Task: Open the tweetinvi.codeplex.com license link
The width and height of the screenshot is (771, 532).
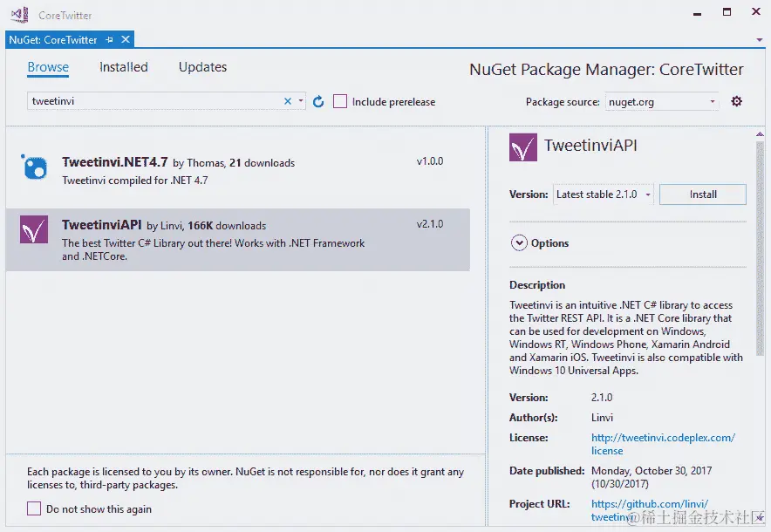Action: pos(663,444)
